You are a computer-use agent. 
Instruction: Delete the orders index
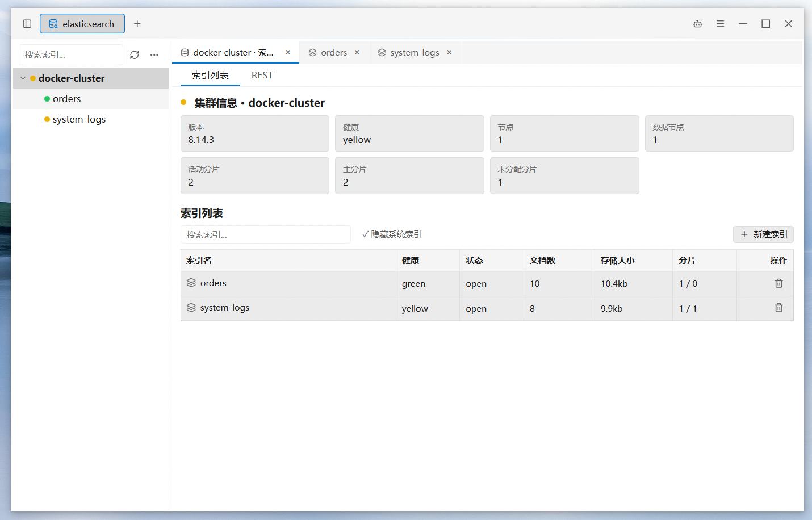[x=779, y=283]
